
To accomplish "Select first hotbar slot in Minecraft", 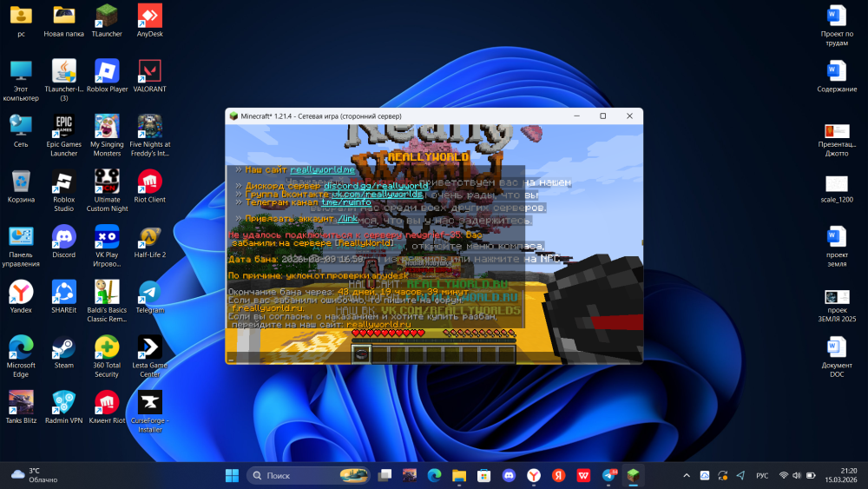I will pos(361,354).
